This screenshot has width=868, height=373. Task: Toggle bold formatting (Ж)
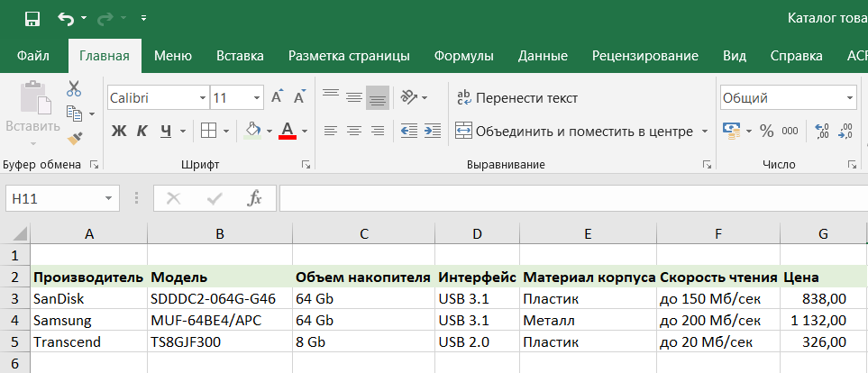(x=119, y=132)
